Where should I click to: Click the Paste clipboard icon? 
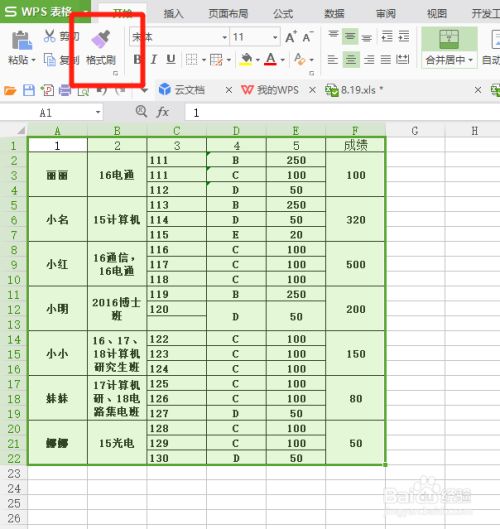coord(22,40)
